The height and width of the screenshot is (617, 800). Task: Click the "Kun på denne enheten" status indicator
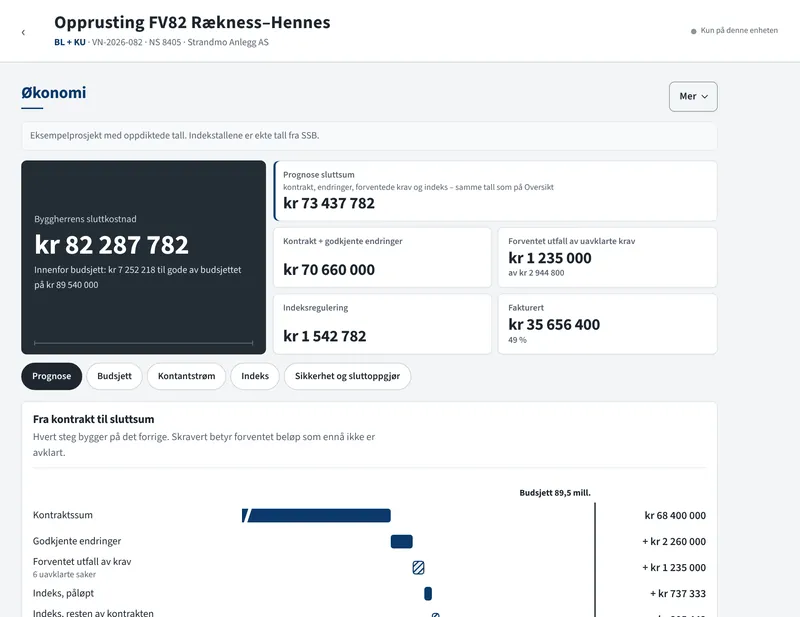734,31
